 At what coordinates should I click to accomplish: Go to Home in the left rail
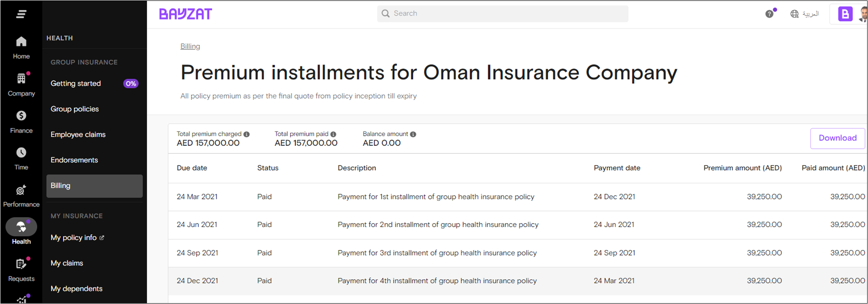[x=21, y=48]
